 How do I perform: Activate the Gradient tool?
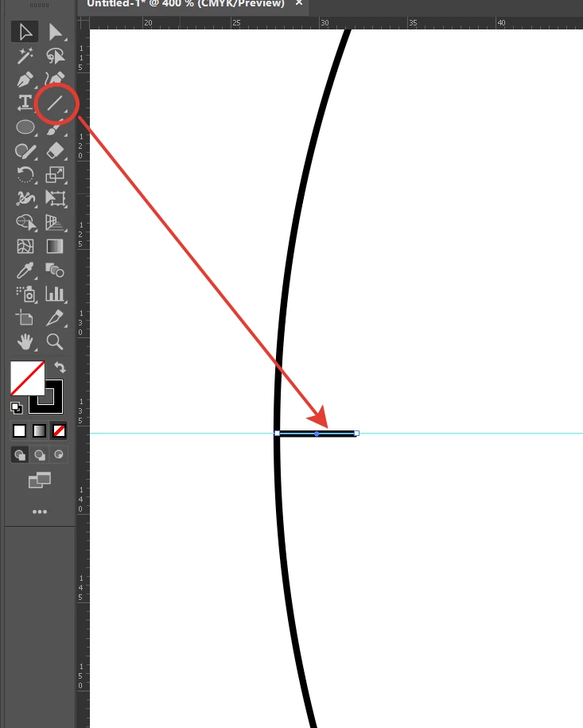pyautogui.click(x=55, y=246)
